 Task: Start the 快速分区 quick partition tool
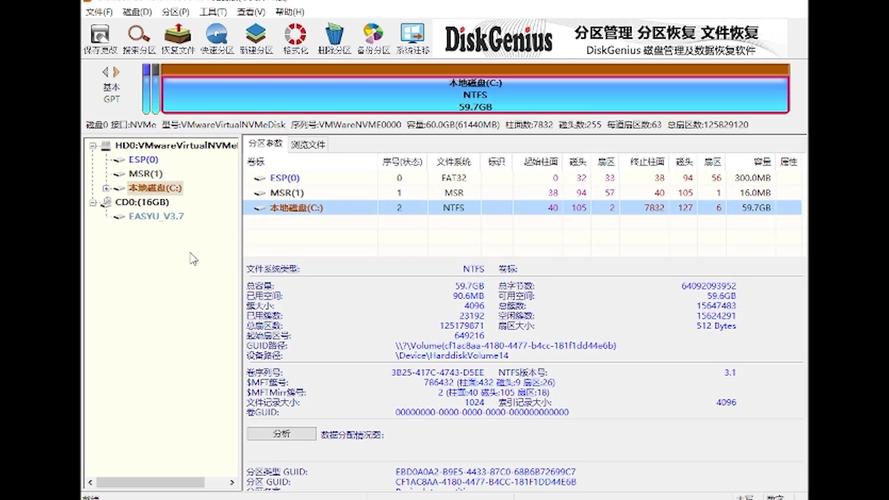pos(217,39)
